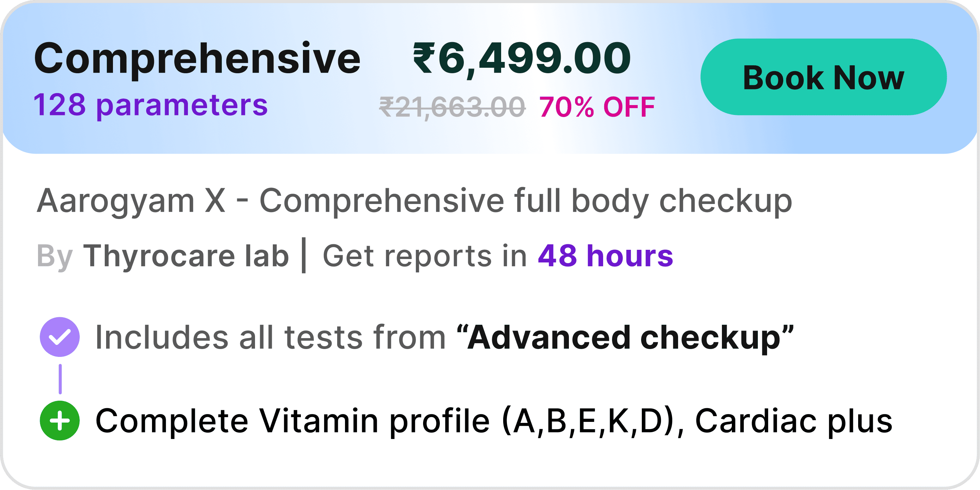
Task: Click the 128 parameters label
Action: [x=151, y=105]
